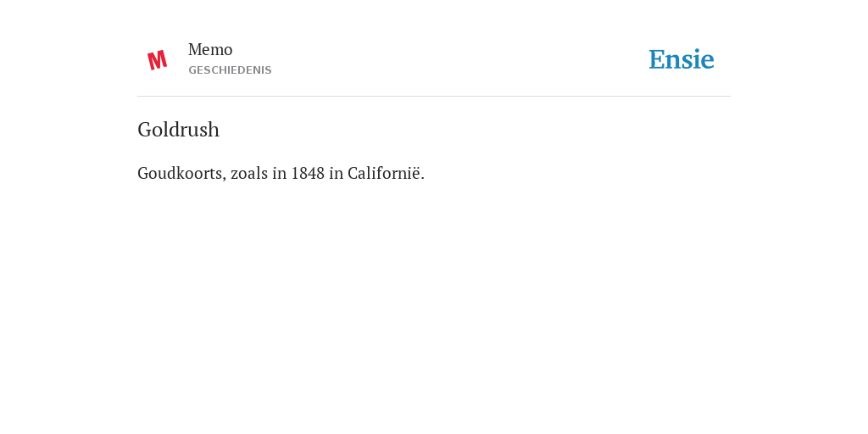
Task: Browse the Geschiedenis subject category
Action: 230,70
